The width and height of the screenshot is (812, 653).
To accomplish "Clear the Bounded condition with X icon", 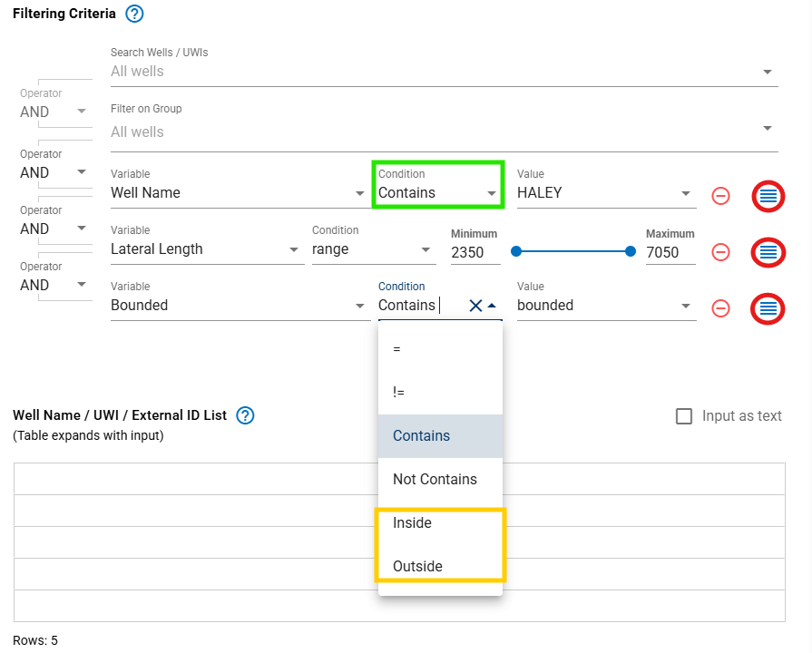I will (474, 306).
